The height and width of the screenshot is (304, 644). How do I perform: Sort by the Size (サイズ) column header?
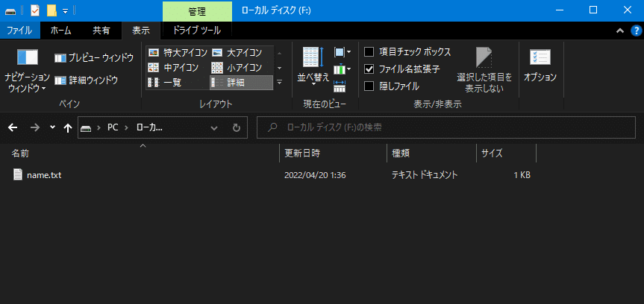492,153
